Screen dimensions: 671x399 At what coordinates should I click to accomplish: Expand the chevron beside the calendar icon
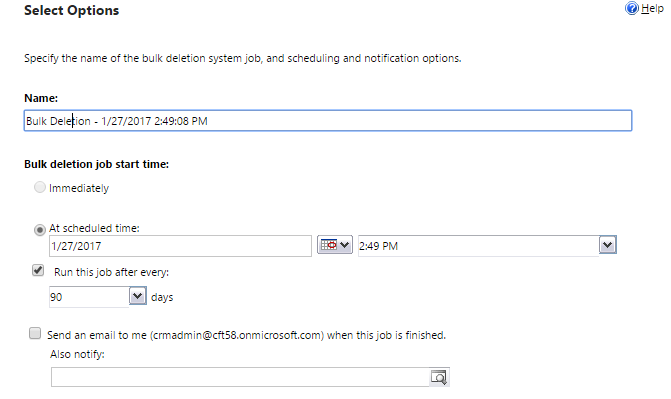tap(344, 245)
